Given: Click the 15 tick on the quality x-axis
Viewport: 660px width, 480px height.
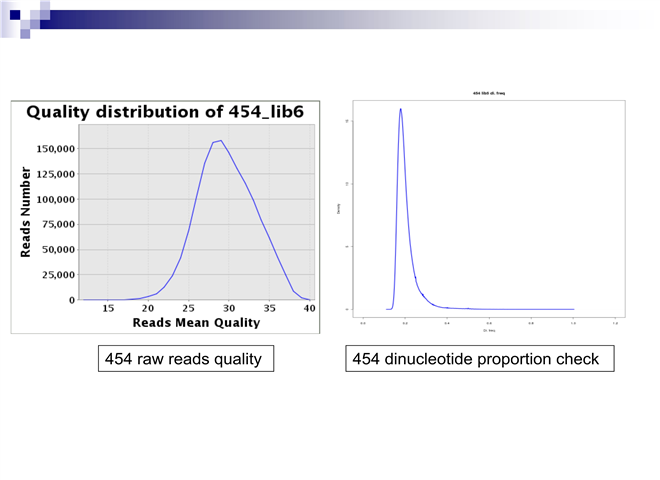Looking at the screenshot, I should click(108, 309).
